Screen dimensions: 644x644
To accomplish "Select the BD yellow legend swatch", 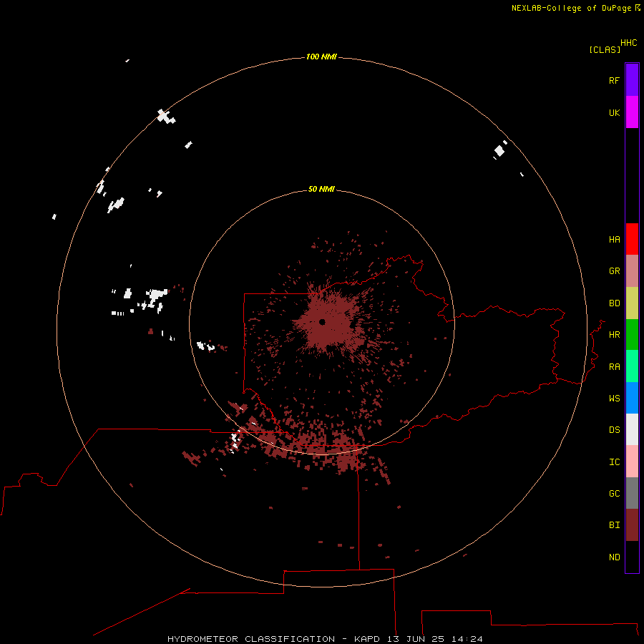I will pos(632,303).
